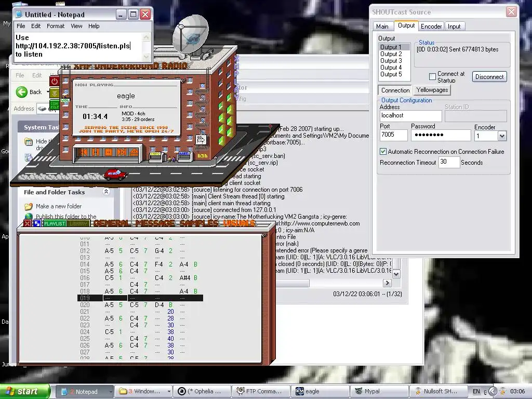Screen dimensions: 532x399
Task: Click Notepad scrollbar up arrow
Action: tap(146, 37)
